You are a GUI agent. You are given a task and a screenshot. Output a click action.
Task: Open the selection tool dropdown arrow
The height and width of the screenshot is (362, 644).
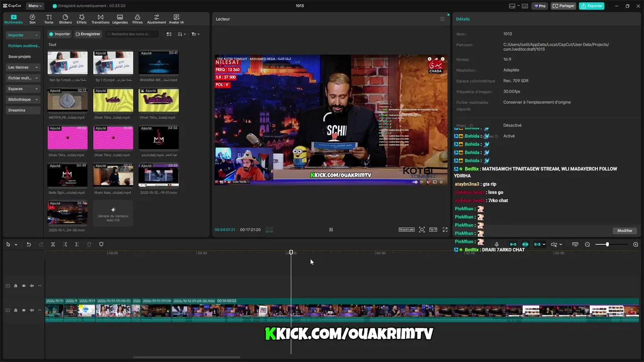(16, 245)
